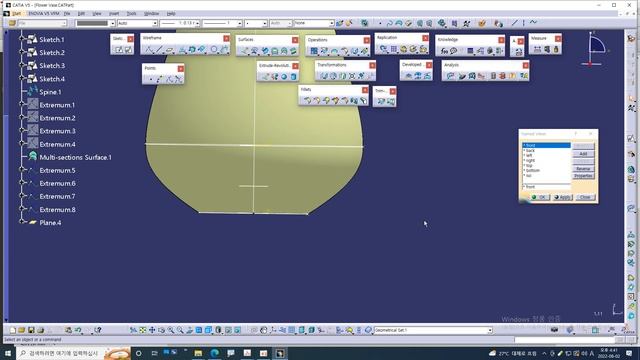Select Multi-sections Surface.1 in tree
Viewport: 640px width, 360px height.
coord(75,157)
